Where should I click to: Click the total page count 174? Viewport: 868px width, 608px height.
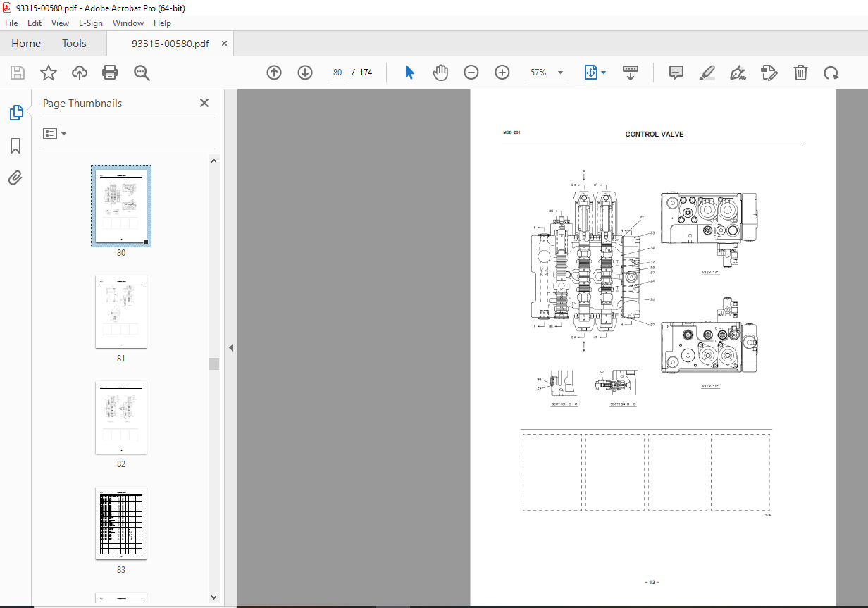[366, 73]
